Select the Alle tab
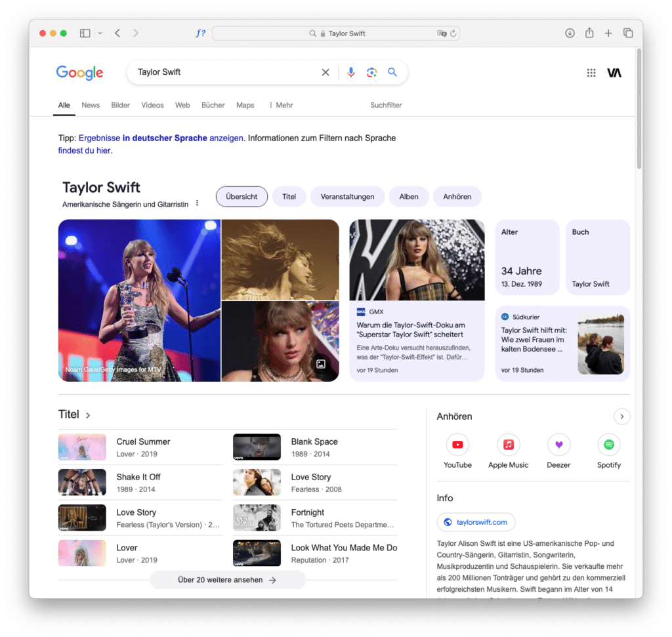This screenshot has width=672, height=637. coord(64,105)
